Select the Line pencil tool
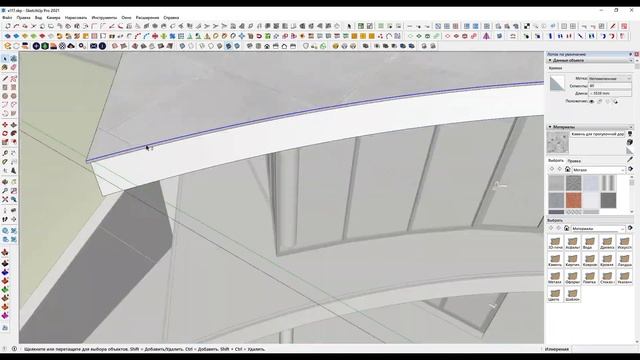 5,79
